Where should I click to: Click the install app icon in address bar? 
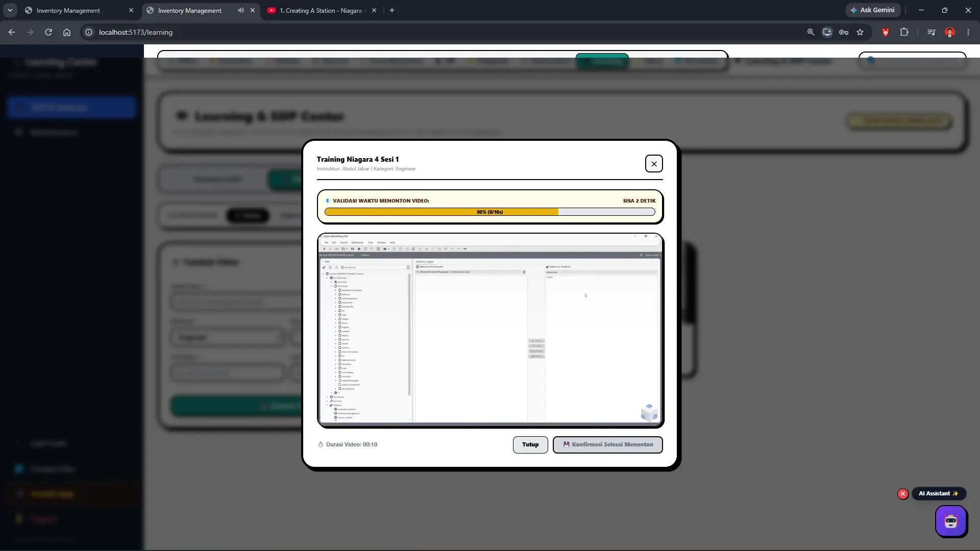click(x=827, y=32)
